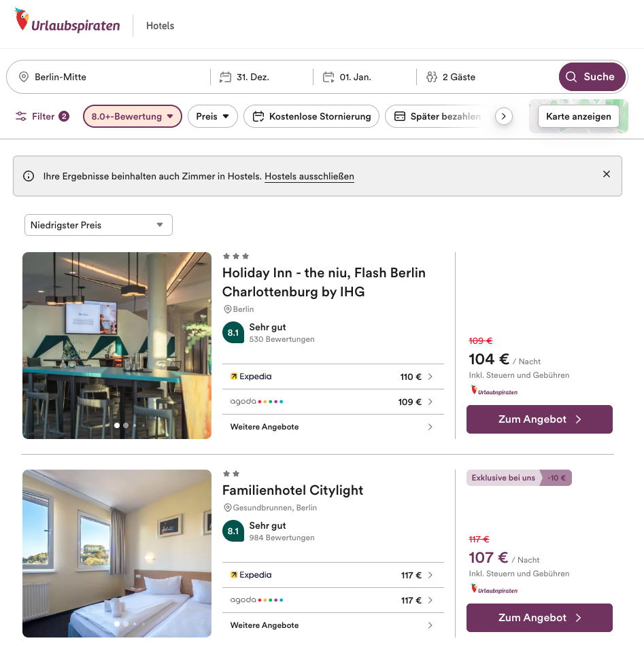Click the guests icon in search bar
Viewport: 644px width, 647px height.
432,77
